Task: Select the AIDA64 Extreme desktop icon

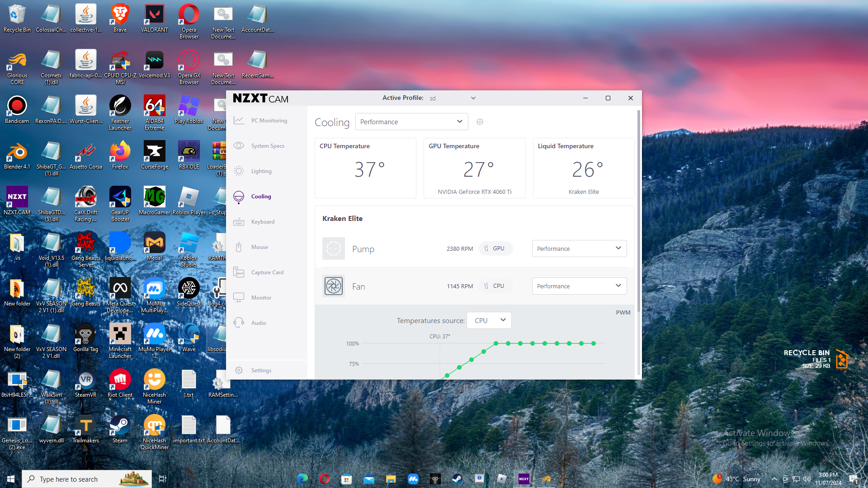Action: [x=155, y=113]
